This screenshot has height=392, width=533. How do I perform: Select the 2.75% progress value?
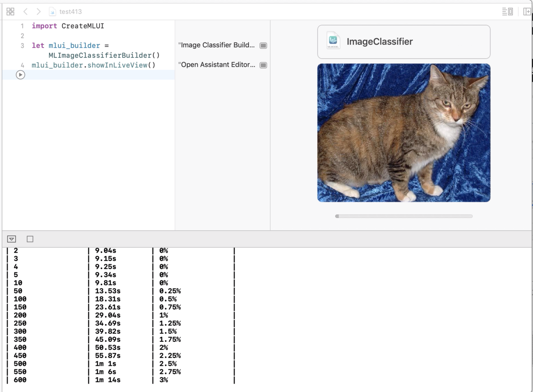click(x=170, y=372)
